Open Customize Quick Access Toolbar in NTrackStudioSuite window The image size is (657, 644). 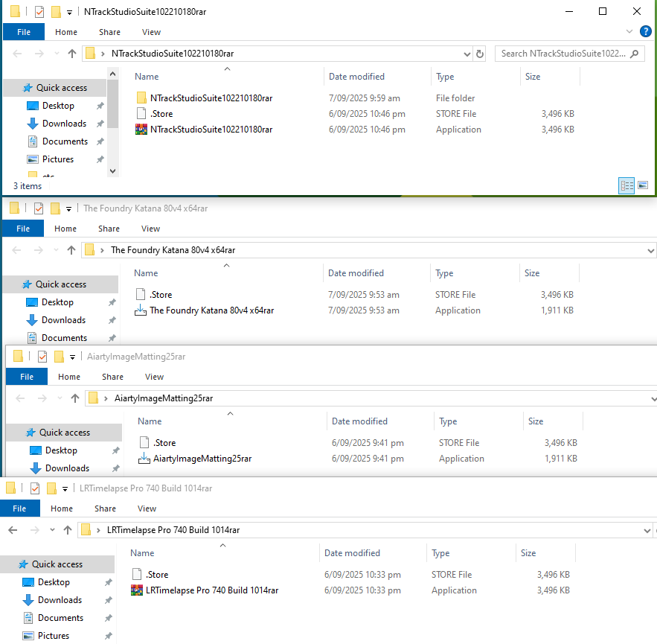69,12
